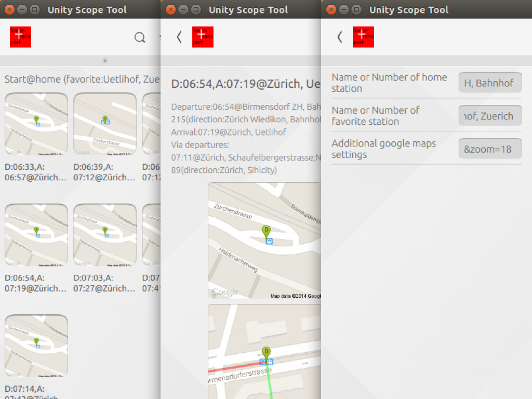532x399 pixels.
Task: Click the 'Departure:06:54@Birmensdorf ZH' line
Action: coord(246,107)
